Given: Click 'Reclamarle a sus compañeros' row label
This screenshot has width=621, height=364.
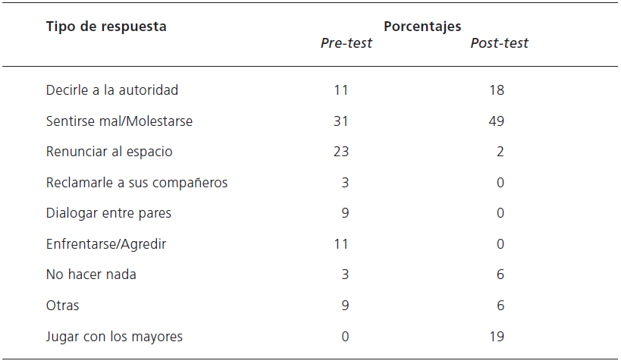Looking at the screenshot, I should pos(136,183).
